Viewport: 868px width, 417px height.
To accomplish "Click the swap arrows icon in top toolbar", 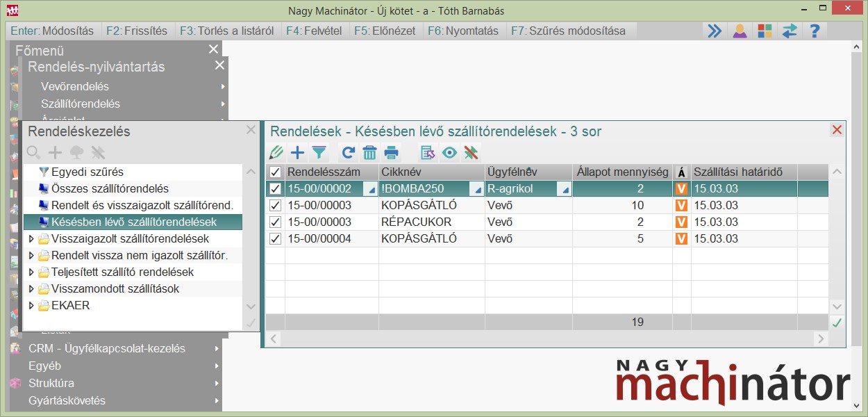I will (x=790, y=31).
